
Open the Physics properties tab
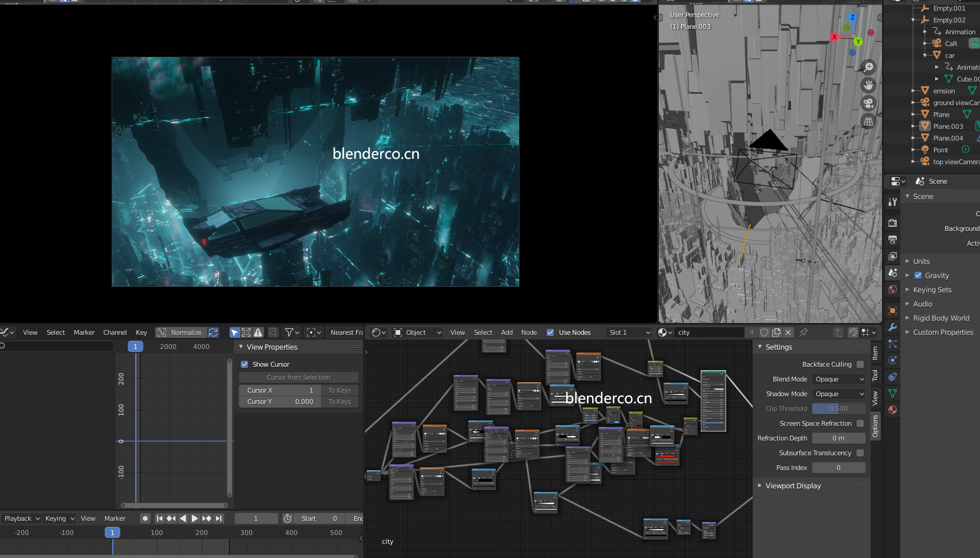(x=893, y=360)
